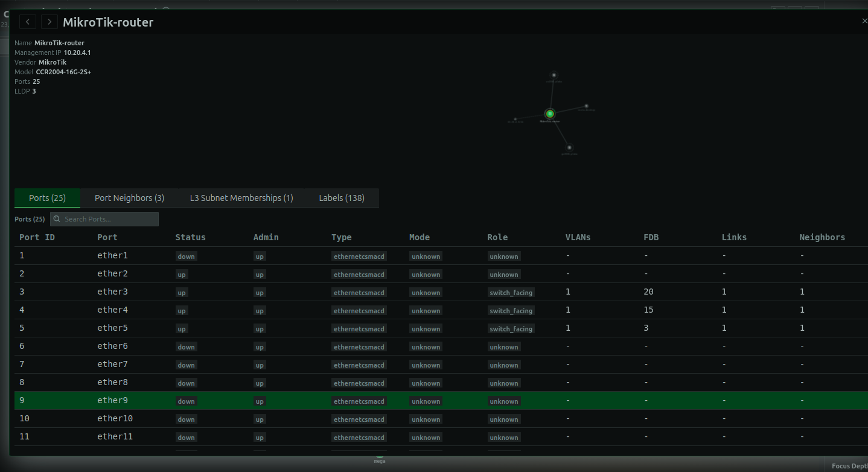Select the bottom neighbor node in topology graph
The width and height of the screenshot is (868, 472).
[569, 147]
